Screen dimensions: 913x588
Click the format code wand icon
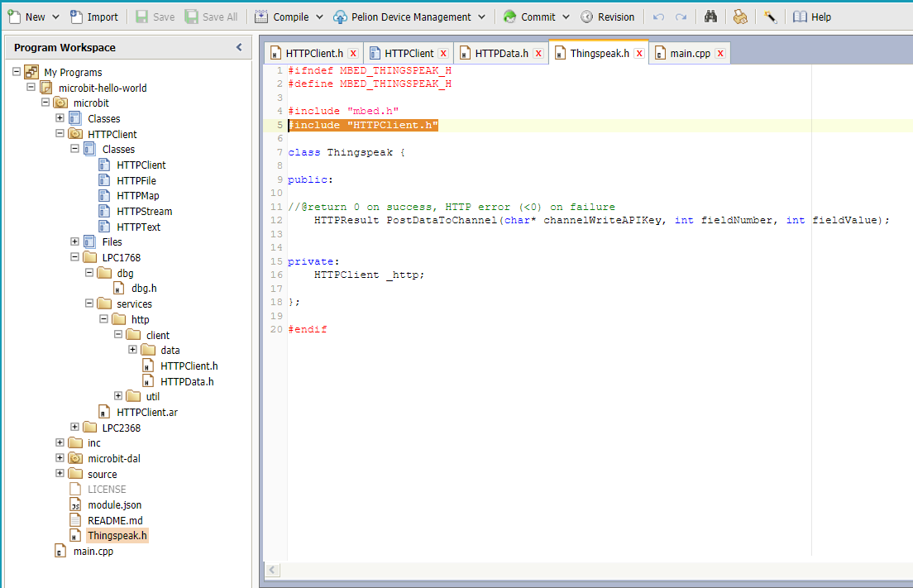(771, 17)
